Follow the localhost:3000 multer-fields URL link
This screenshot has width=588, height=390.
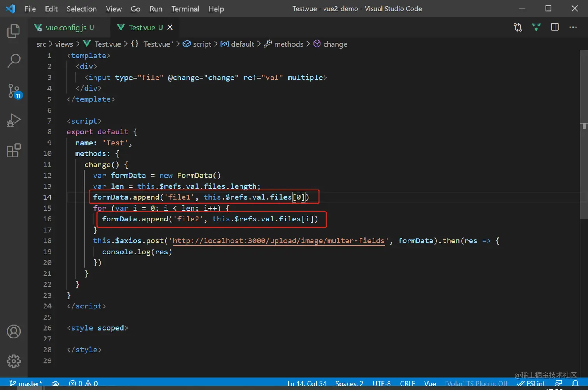pos(278,241)
